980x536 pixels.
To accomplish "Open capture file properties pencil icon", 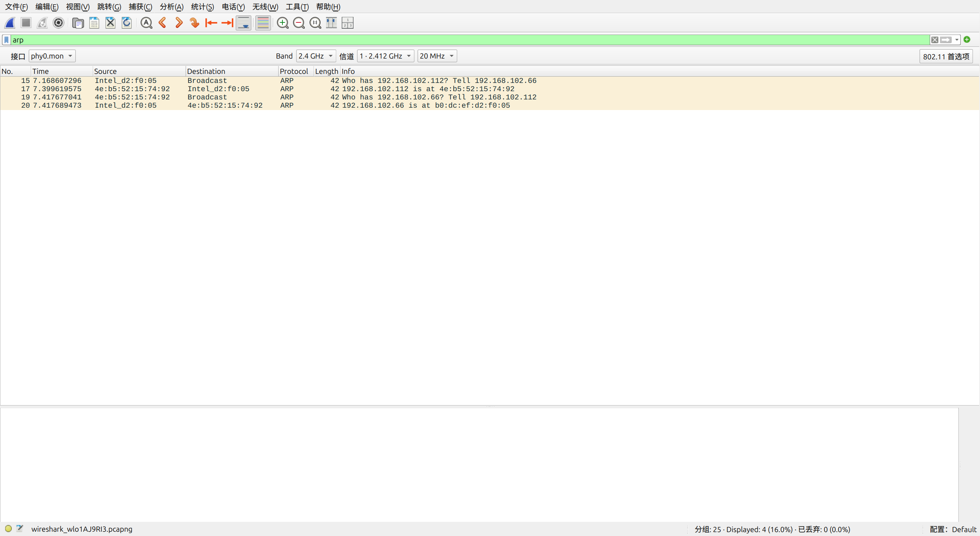I will coord(20,529).
